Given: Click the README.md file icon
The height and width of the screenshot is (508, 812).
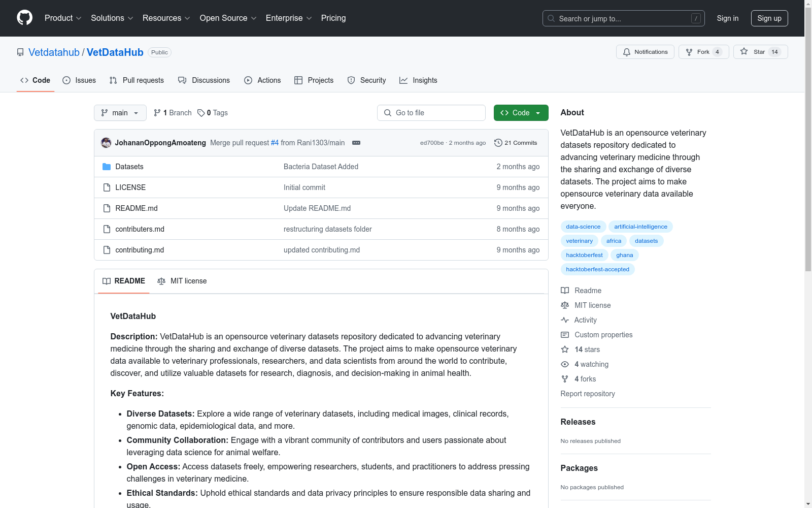Looking at the screenshot, I should pyautogui.click(x=107, y=208).
